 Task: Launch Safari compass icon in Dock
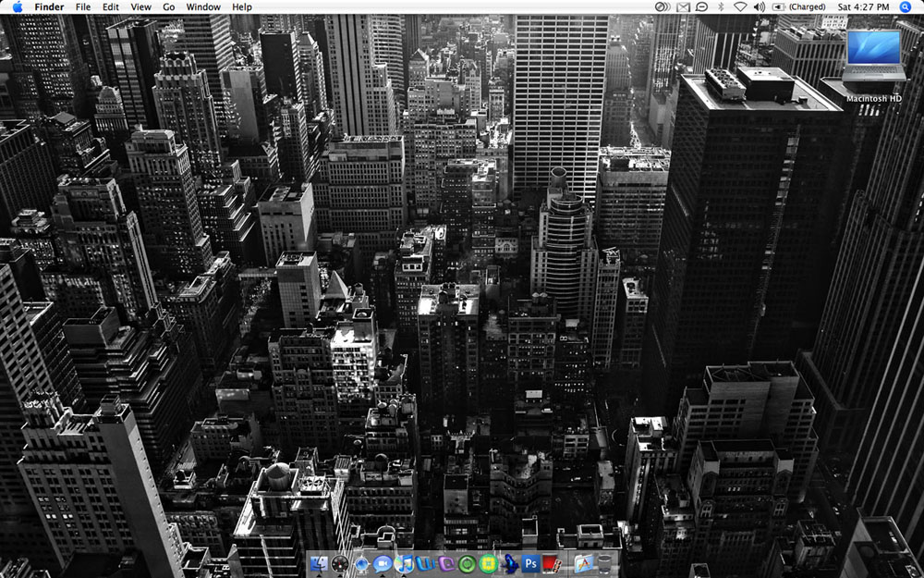tap(361, 564)
